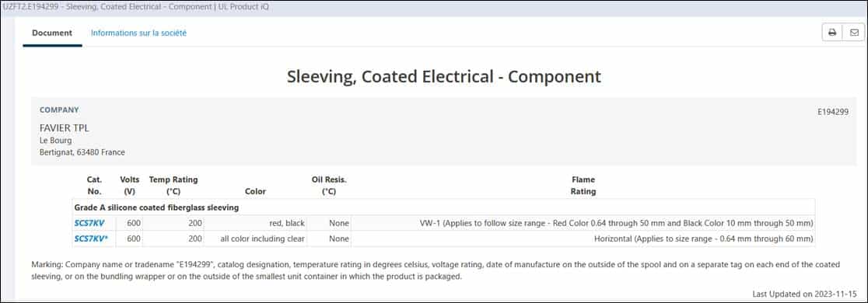Click the E194299 file number

[x=832, y=112]
